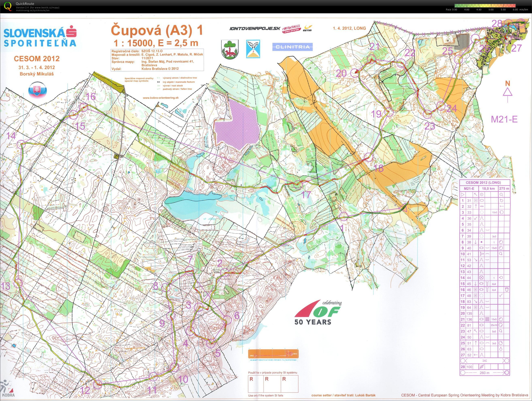Click the '18,0 km' course length cell
Screen dimensions: 532x401
coord(488,188)
